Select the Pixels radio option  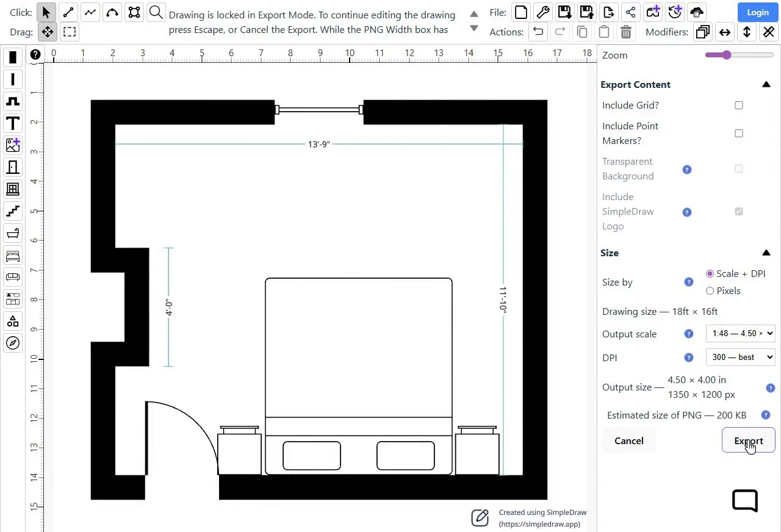710,291
